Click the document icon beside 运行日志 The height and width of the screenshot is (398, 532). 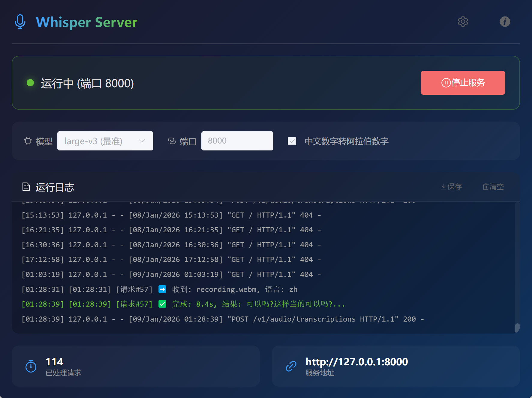click(x=26, y=187)
